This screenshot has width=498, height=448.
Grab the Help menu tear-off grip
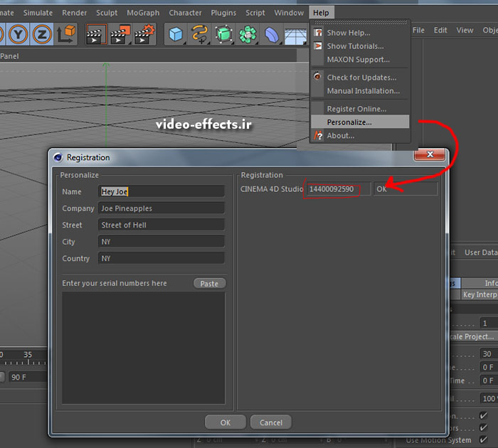pyautogui.click(x=360, y=22)
